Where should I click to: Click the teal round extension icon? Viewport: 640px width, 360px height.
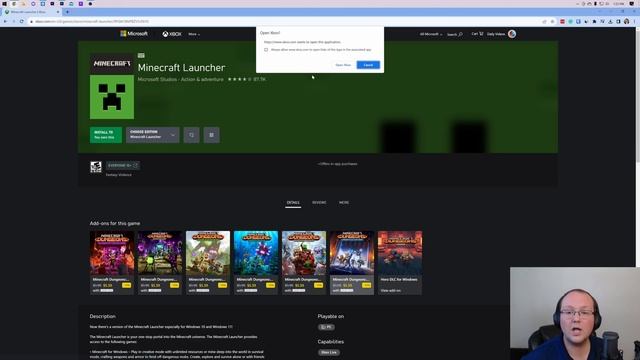click(x=570, y=21)
